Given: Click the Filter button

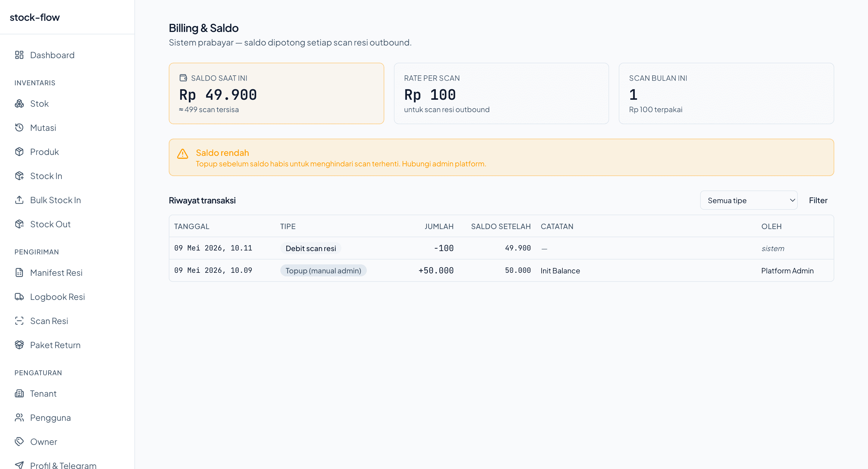Looking at the screenshot, I should click(818, 200).
